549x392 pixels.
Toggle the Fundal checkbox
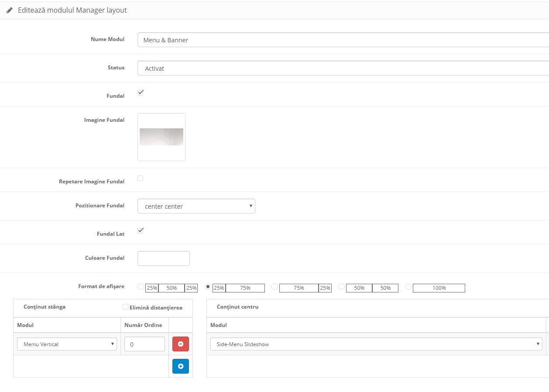(141, 93)
